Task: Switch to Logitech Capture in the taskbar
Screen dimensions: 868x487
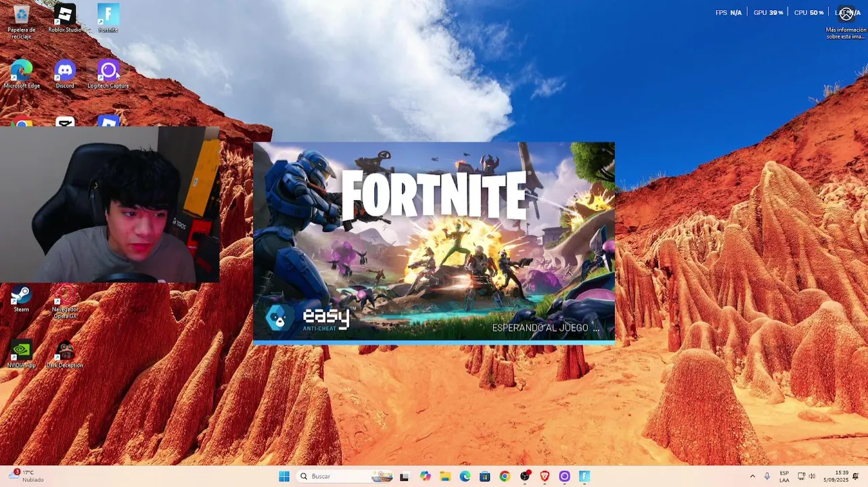Action: [564, 476]
